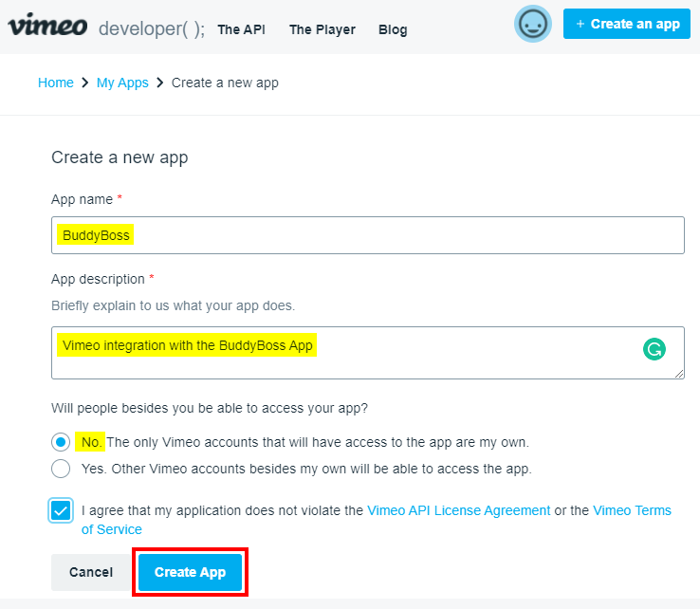Toggle the license agreement checkbox
Image resolution: width=700 pixels, height=609 pixels.
click(61, 511)
